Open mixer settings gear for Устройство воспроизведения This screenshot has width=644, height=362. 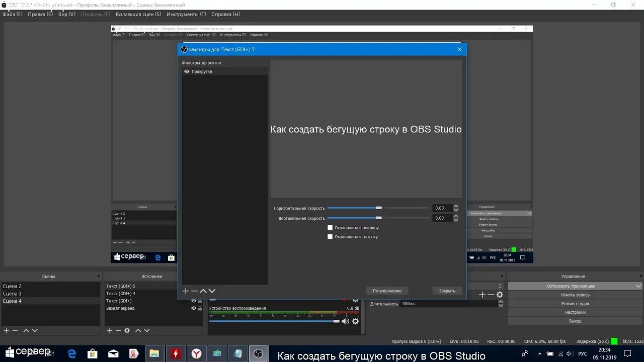(356, 321)
